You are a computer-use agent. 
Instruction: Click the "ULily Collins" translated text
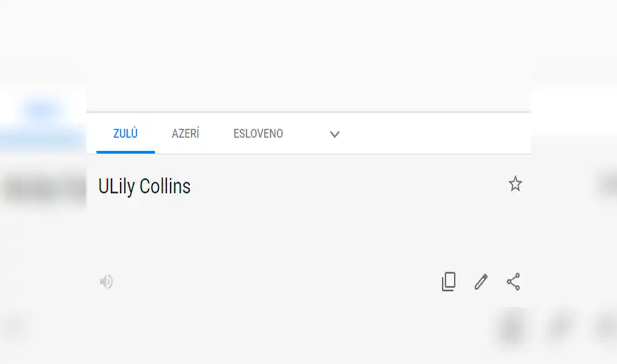[x=143, y=186]
